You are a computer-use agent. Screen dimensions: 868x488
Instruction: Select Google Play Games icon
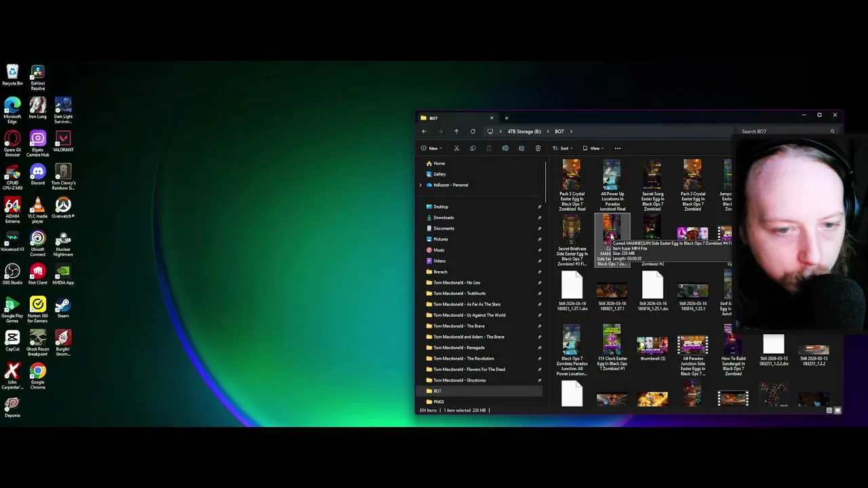(x=12, y=310)
